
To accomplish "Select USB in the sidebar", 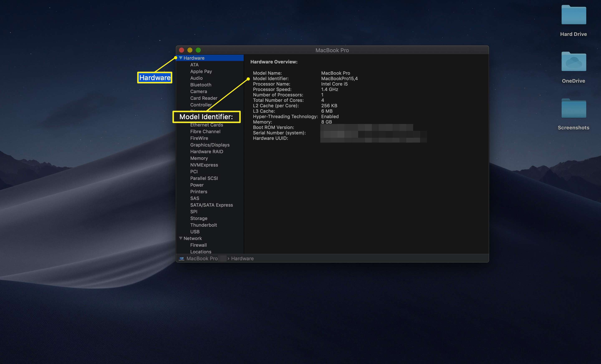I will click(195, 231).
